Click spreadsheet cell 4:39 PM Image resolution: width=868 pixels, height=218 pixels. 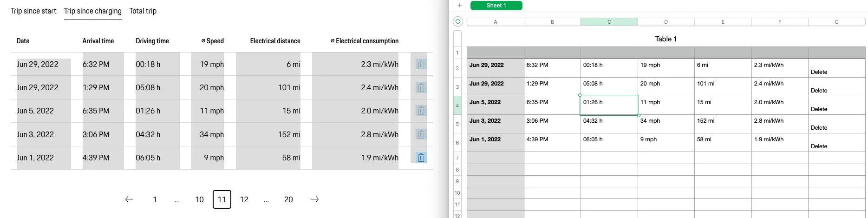pos(552,143)
